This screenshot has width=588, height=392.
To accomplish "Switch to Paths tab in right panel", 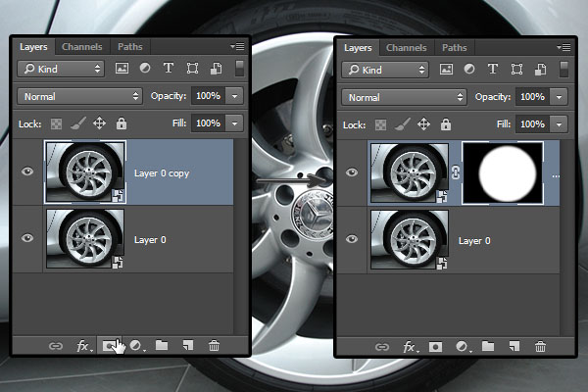I will (x=454, y=47).
